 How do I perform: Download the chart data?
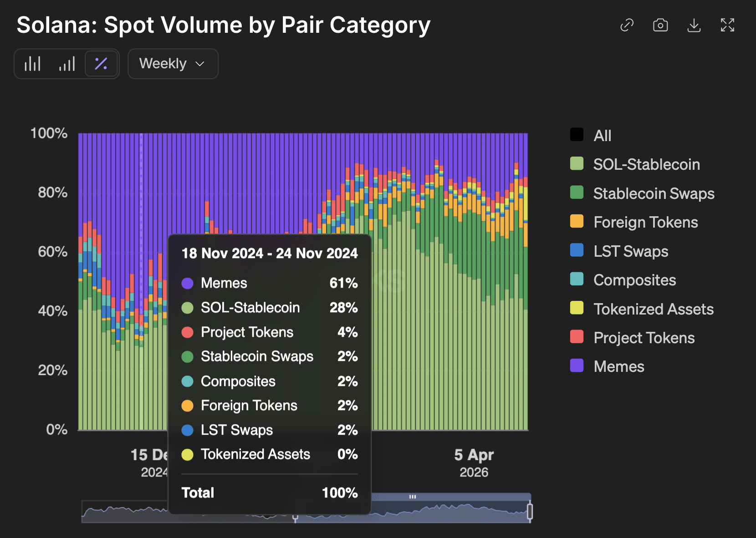pos(694,25)
